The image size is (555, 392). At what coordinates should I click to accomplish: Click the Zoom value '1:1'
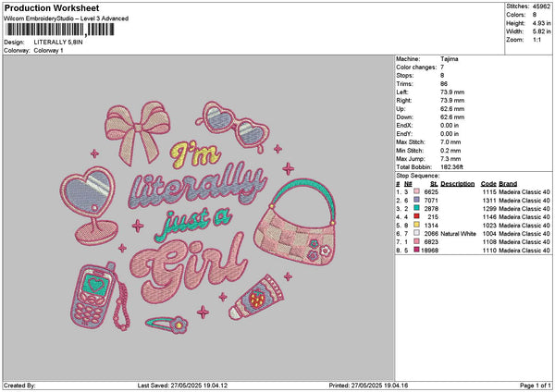click(x=536, y=40)
